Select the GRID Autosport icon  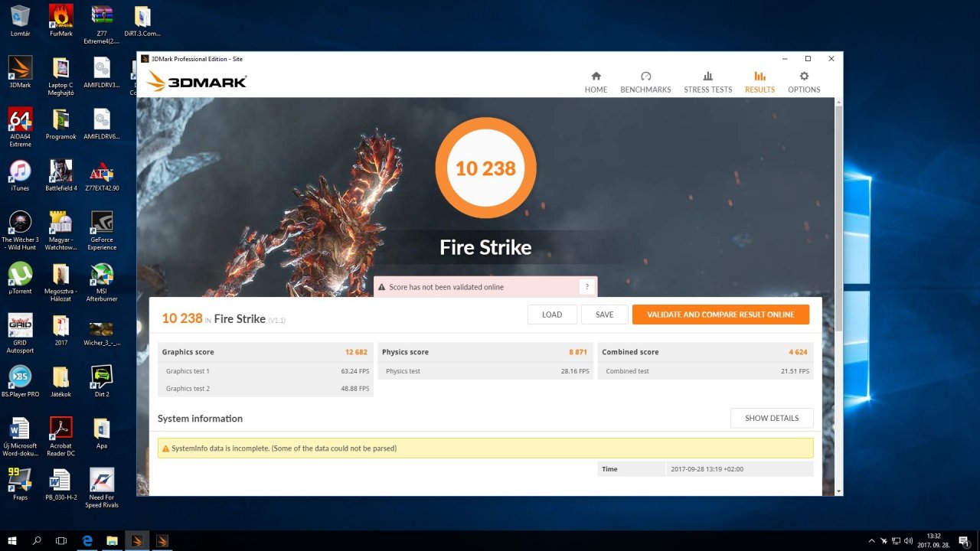click(21, 332)
